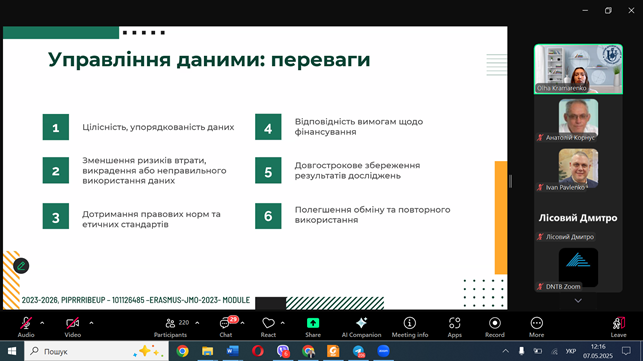Open the orange G app on taskbar
This screenshot has height=361, width=643.
coord(333,351)
